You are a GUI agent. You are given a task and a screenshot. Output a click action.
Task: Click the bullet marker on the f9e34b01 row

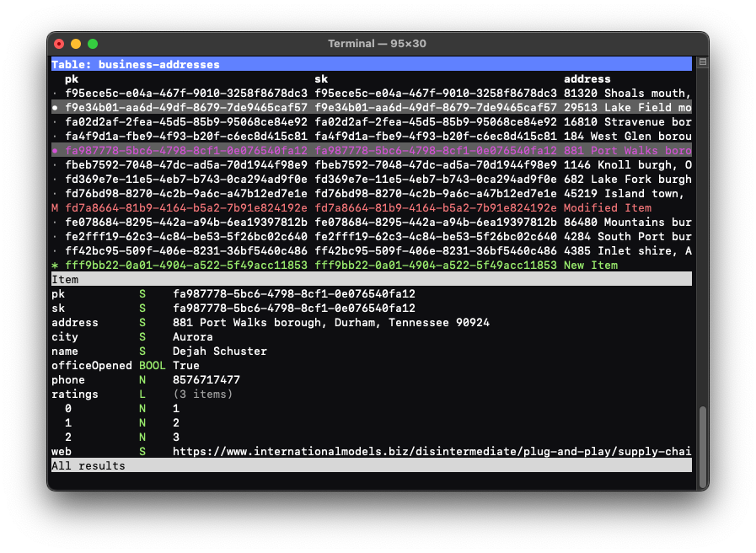click(55, 108)
